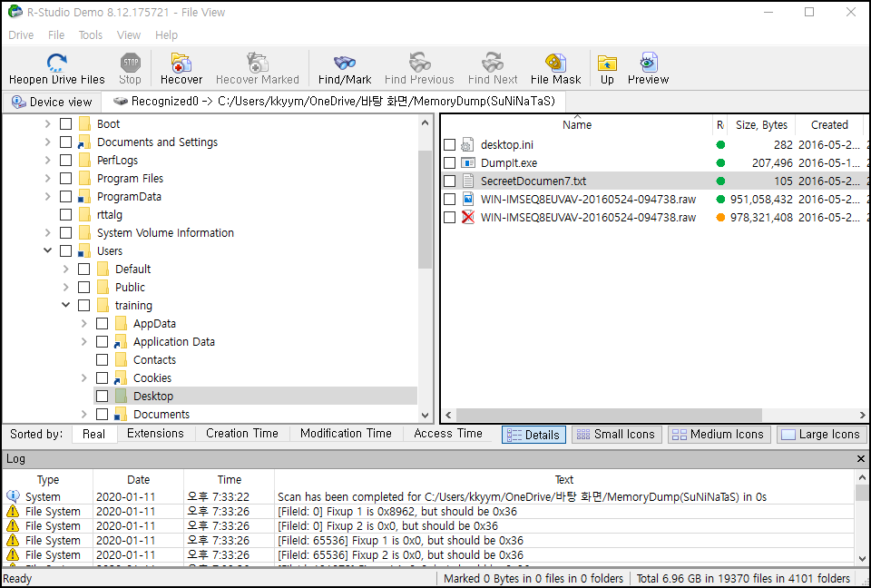Expand the AppData folder
Screen dimensions: 871x588
coord(83,323)
